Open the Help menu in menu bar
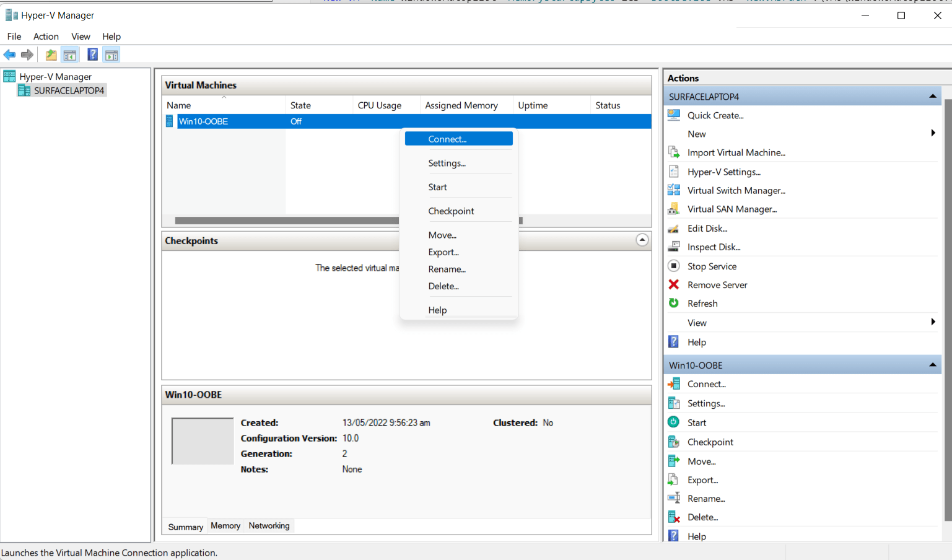952x560 pixels. pos(111,37)
